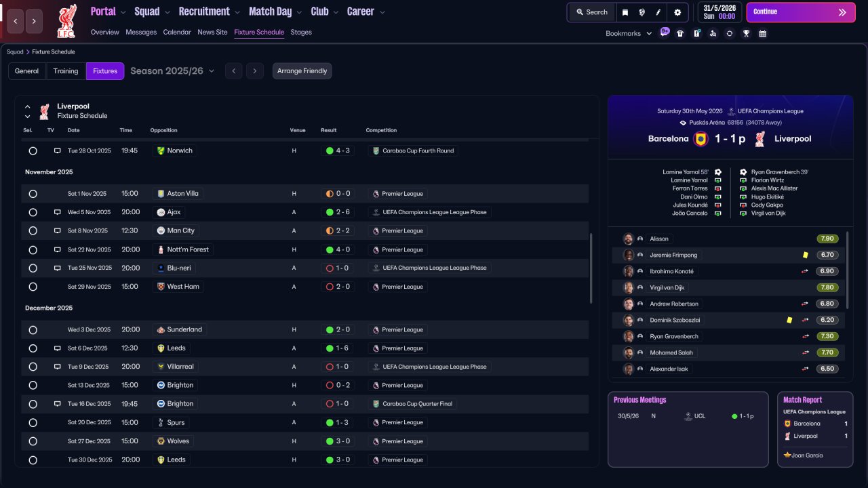Screen dimensions: 868x488
Task: Click Alisson's player portrait
Action: (x=629, y=239)
